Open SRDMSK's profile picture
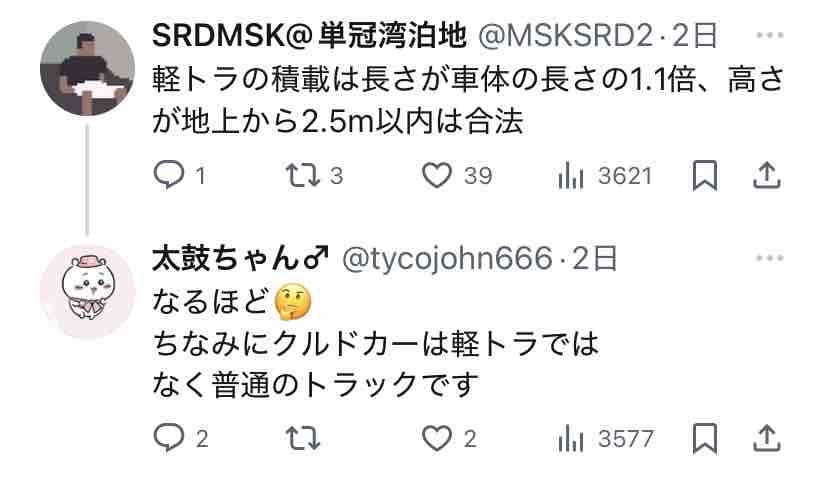 coord(87,68)
